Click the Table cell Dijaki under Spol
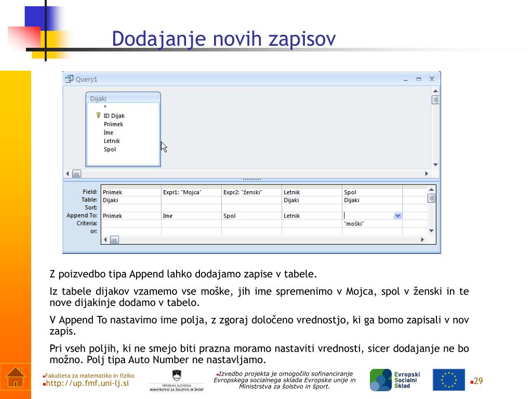 372,200
